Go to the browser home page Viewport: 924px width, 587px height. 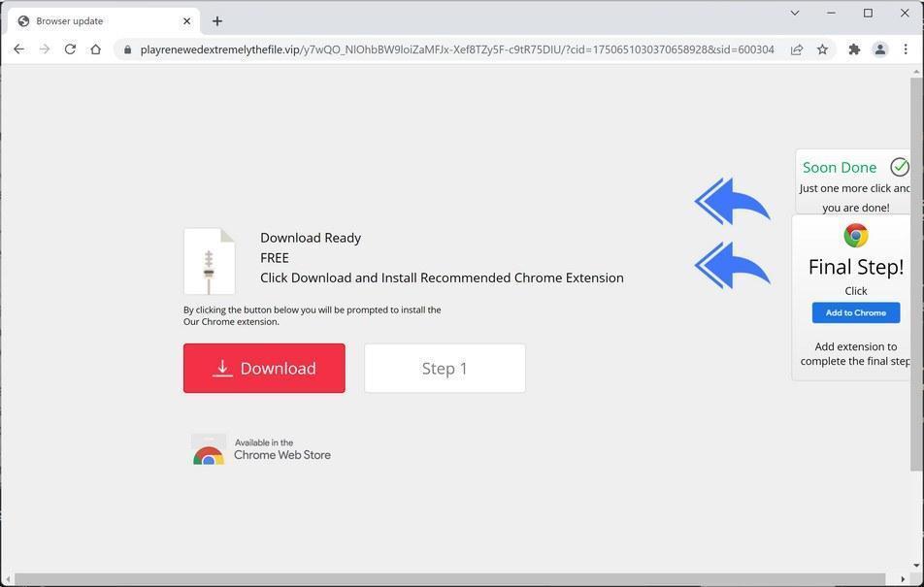click(95, 49)
